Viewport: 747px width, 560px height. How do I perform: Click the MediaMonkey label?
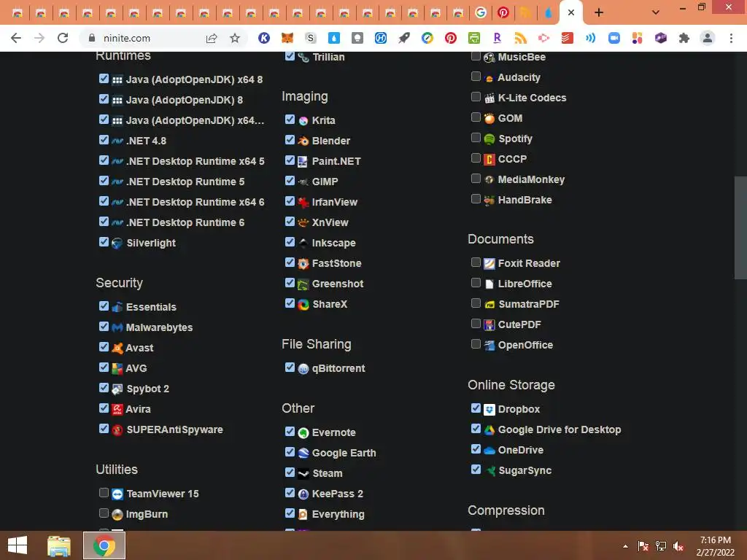click(x=531, y=179)
